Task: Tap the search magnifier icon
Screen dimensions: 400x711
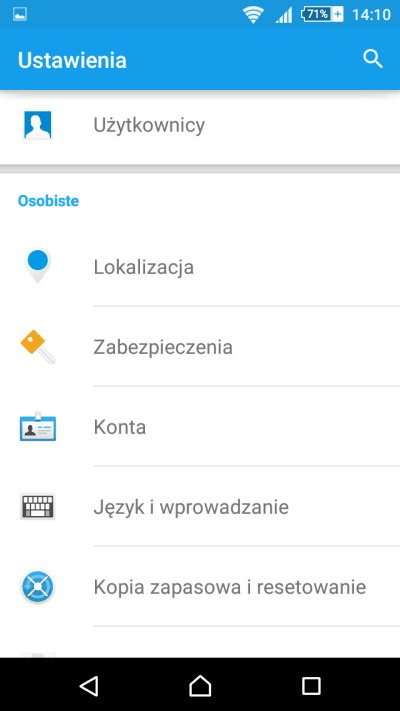Action: (373, 59)
